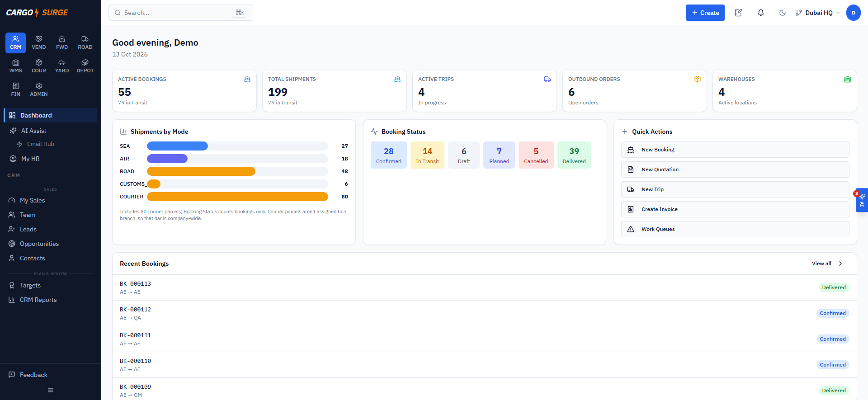Image resolution: width=868 pixels, height=400 pixels.
Task: Click Delivered badge on BK-000113
Action: [x=834, y=287]
